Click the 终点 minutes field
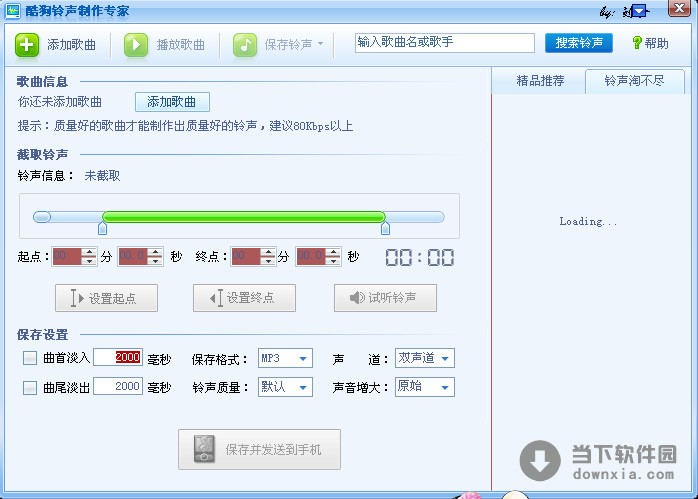Screen dimensions: 698x499 click(246, 256)
